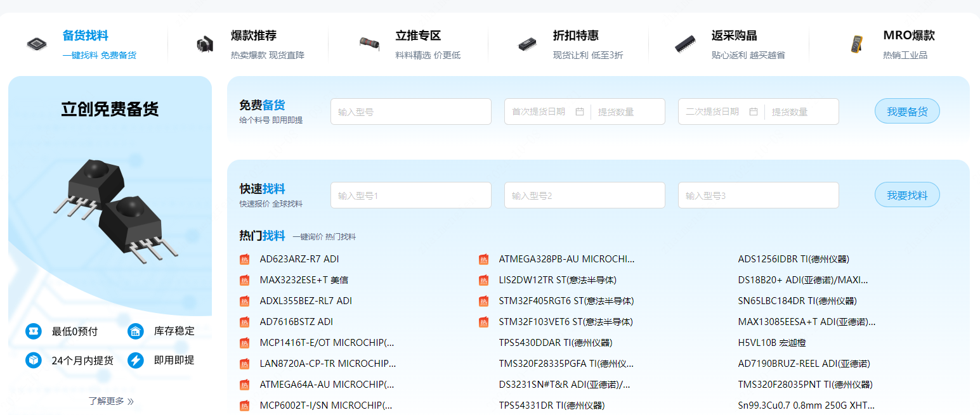Open DS18B20+ ADI part link
Viewport: 980px width, 415px height.
click(803, 280)
